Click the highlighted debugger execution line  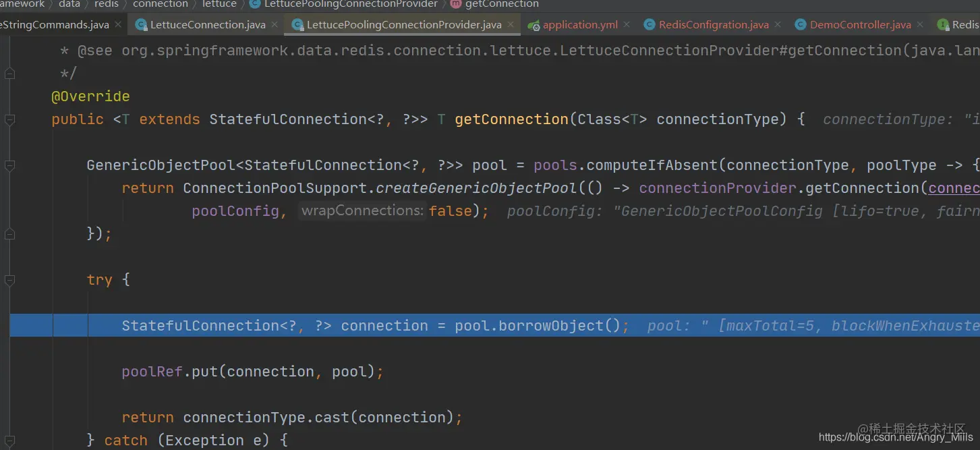(x=495, y=325)
